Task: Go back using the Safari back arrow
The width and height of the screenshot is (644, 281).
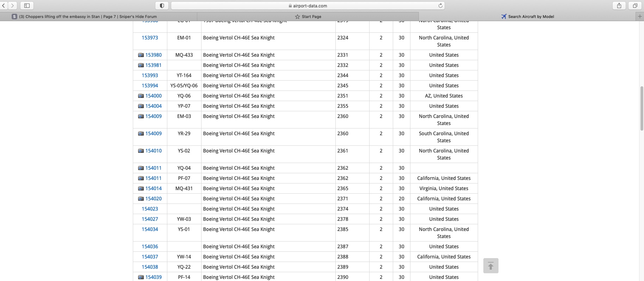Action: click(4, 6)
